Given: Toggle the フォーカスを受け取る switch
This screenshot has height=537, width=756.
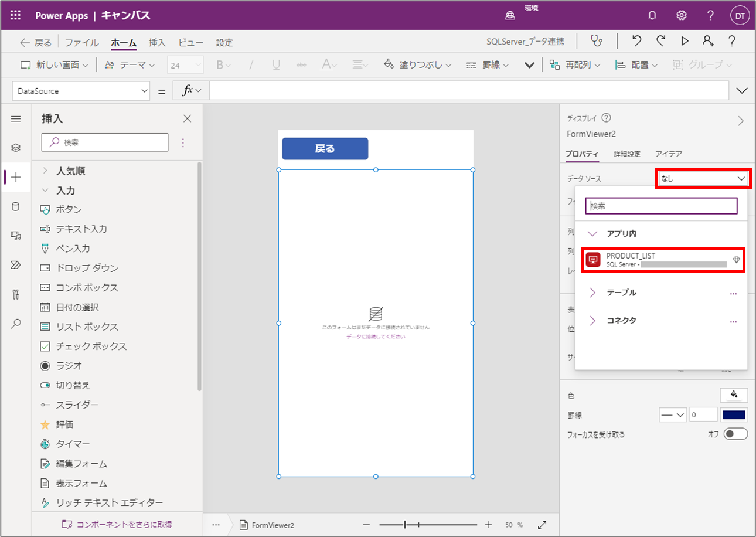Looking at the screenshot, I should (x=736, y=434).
